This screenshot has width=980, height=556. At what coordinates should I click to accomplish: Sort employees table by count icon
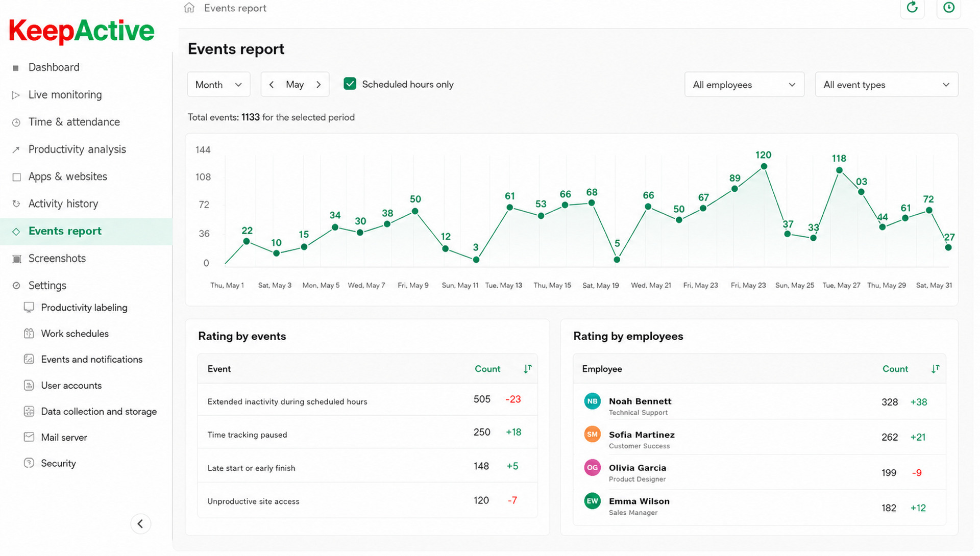[935, 369]
